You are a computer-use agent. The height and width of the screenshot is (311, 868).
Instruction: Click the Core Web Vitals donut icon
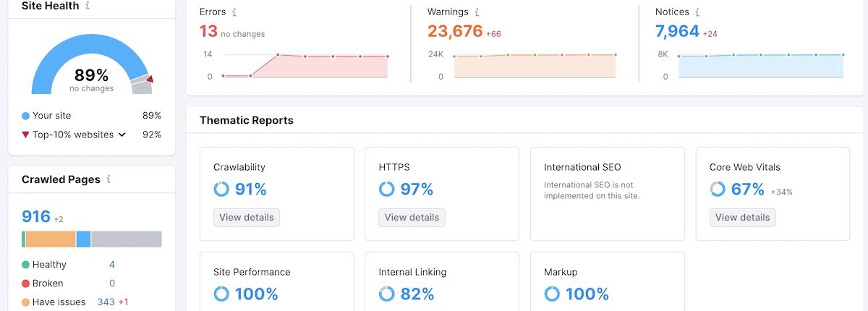click(718, 189)
